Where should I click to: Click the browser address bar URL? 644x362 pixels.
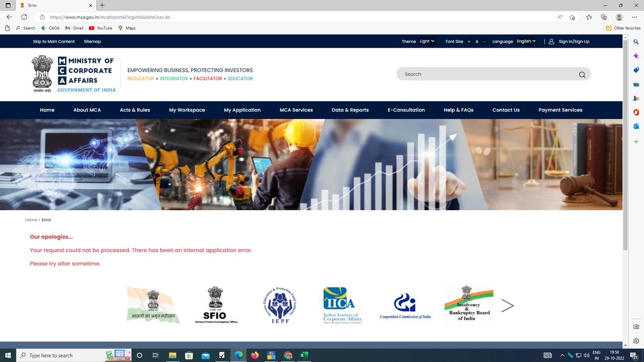[110, 17]
